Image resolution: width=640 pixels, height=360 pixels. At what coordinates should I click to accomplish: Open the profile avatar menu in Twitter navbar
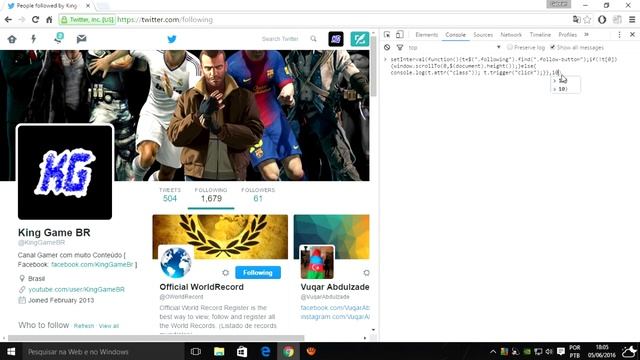[336, 39]
